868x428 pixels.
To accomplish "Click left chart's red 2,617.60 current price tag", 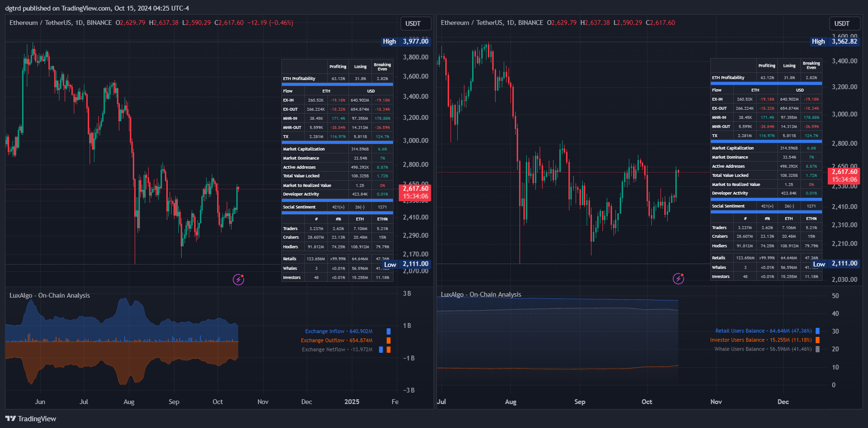I will pyautogui.click(x=415, y=193).
